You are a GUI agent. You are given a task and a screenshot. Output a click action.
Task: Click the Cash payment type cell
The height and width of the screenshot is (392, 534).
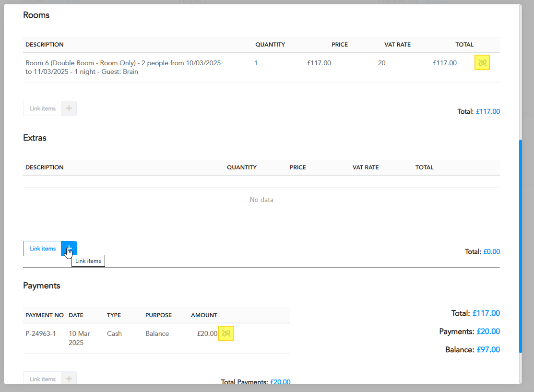pyautogui.click(x=114, y=333)
